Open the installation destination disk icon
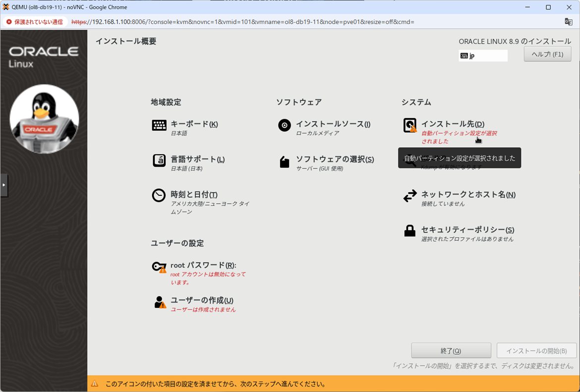 410,125
